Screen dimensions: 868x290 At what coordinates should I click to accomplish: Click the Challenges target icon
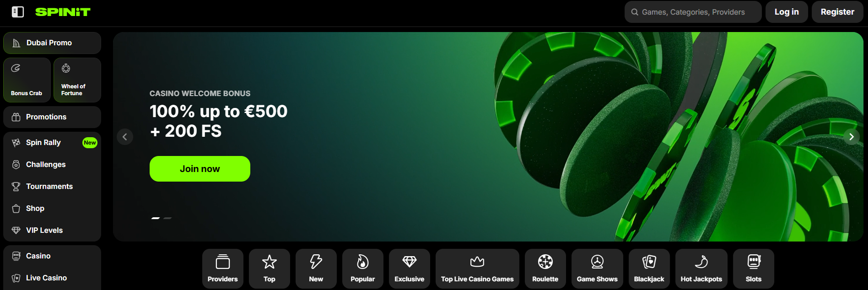click(16, 165)
